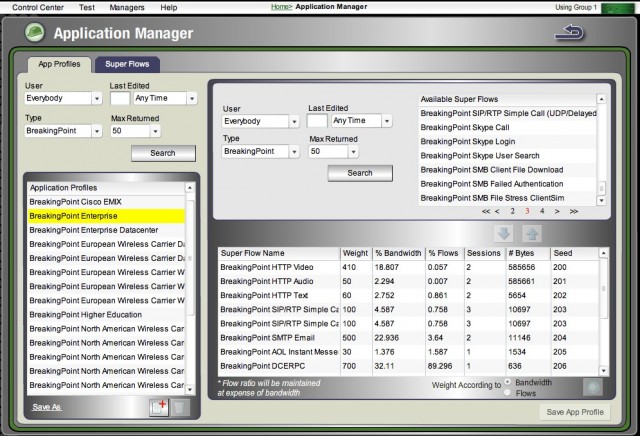Click the Weight column header
Image resolution: width=640 pixels, height=436 pixels.
click(x=356, y=253)
